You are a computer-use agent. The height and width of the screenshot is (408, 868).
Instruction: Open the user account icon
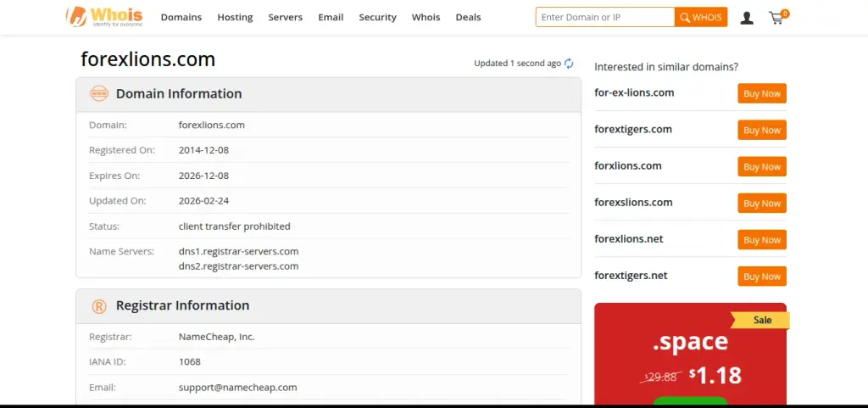point(747,18)
